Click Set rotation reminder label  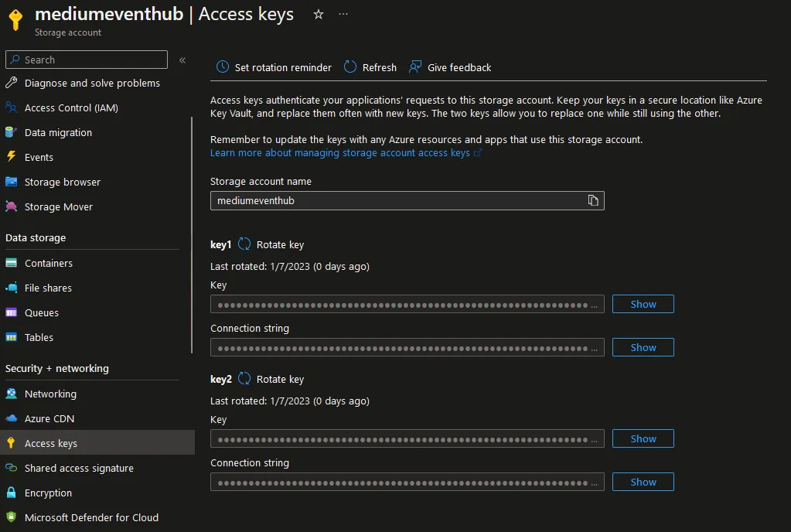pyautogui.click(x=283, y=67)
